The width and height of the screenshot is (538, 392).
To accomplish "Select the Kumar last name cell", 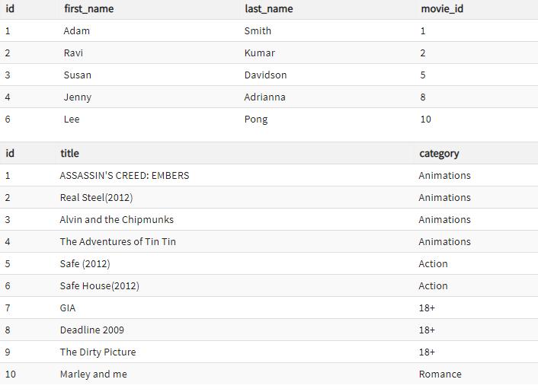I will 259,53.
